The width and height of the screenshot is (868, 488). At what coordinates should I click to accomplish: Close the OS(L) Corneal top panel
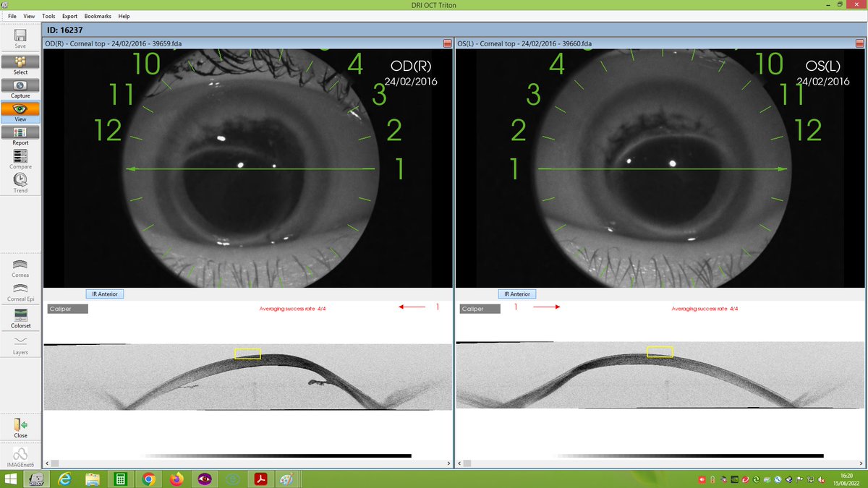coord(860,43)
